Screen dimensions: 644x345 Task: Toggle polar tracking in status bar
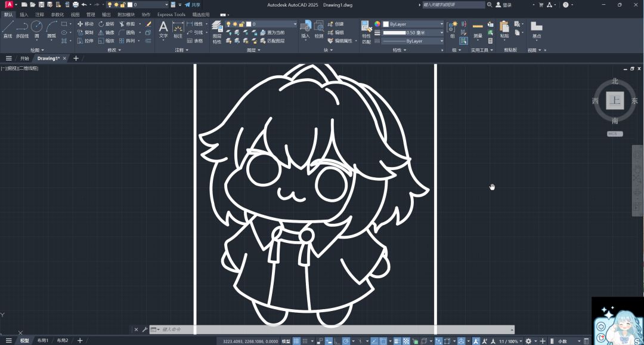click(345, 341)
